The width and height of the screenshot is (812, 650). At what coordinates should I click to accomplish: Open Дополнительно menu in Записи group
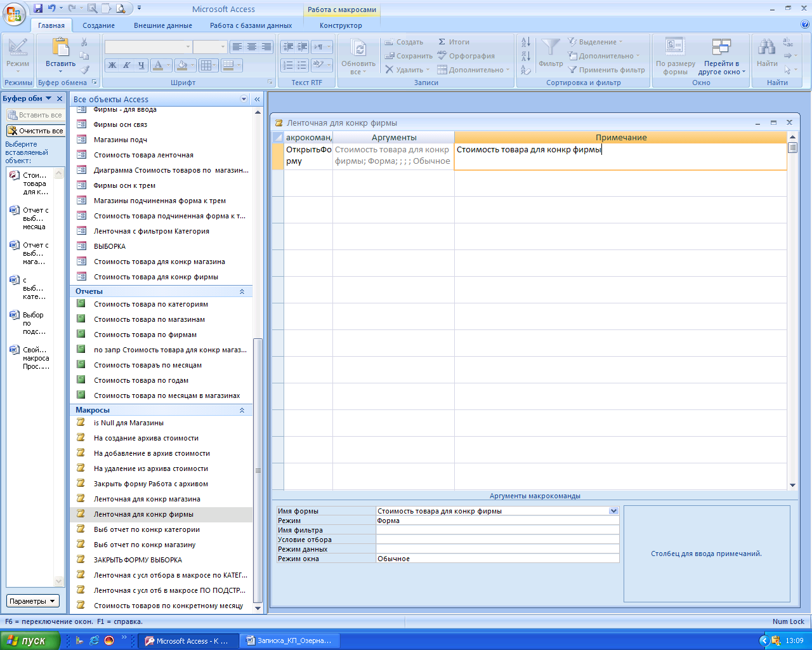pos(473,70)
